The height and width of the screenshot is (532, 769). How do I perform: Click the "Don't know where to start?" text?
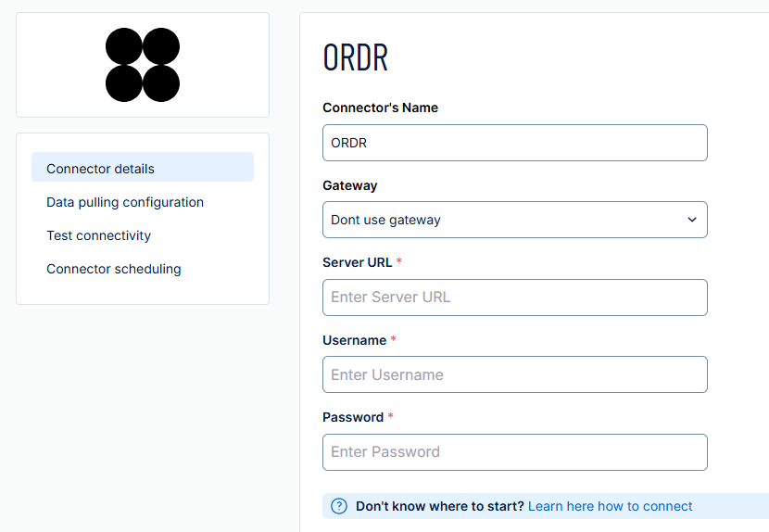(439, 506)
